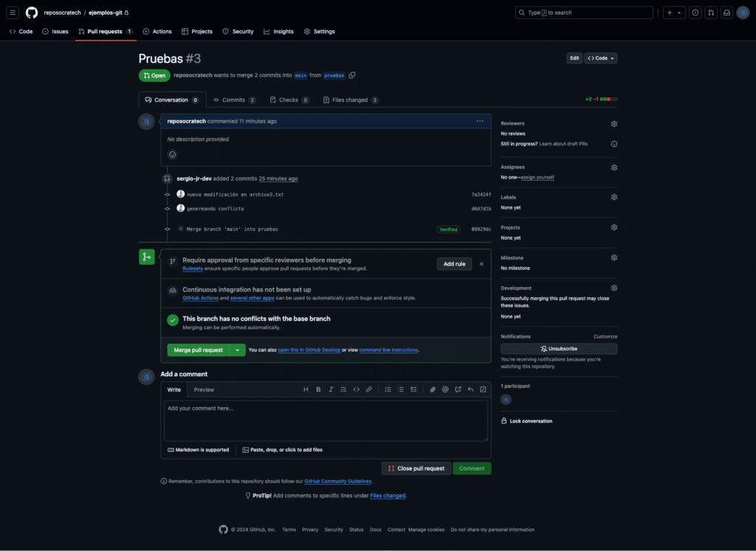Insert a quote block icon
This screenshot has height=551, width=756.
coord(343,389)
